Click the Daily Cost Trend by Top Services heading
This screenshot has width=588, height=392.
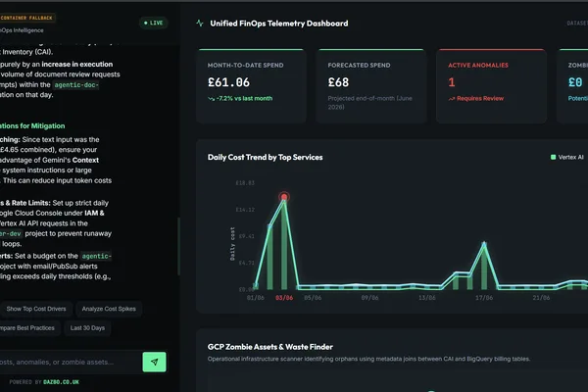coord(266,157)
